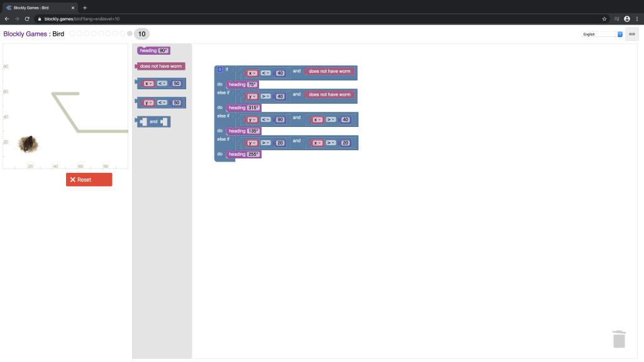Open the y variable dropdown in the toolbox y < 50 block

149,103
